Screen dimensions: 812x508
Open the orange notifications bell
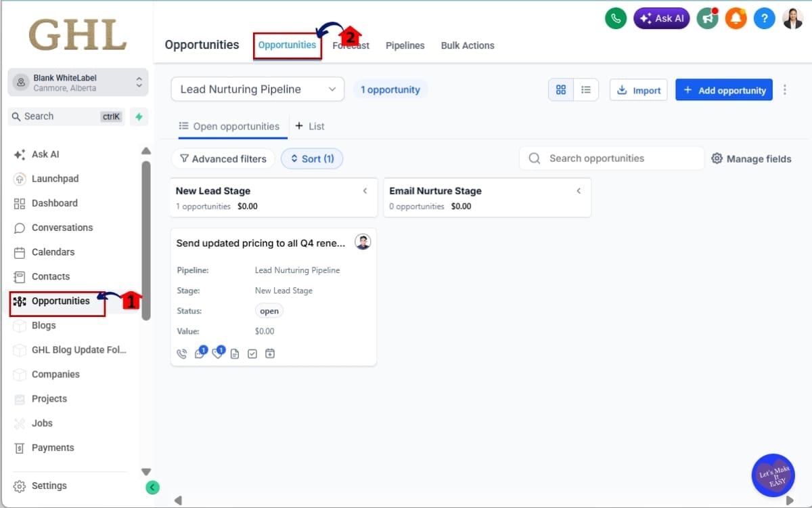click(736, 19)
